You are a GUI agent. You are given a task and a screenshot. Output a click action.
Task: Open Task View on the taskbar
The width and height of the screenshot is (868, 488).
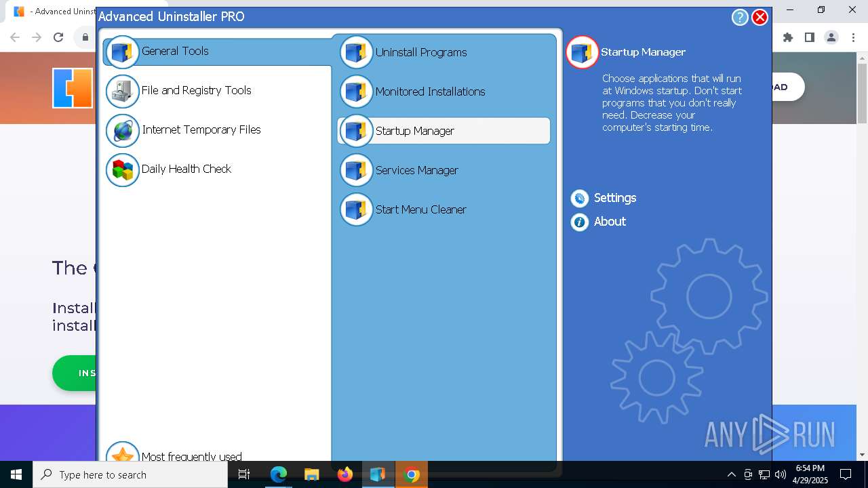click(244, 474)
